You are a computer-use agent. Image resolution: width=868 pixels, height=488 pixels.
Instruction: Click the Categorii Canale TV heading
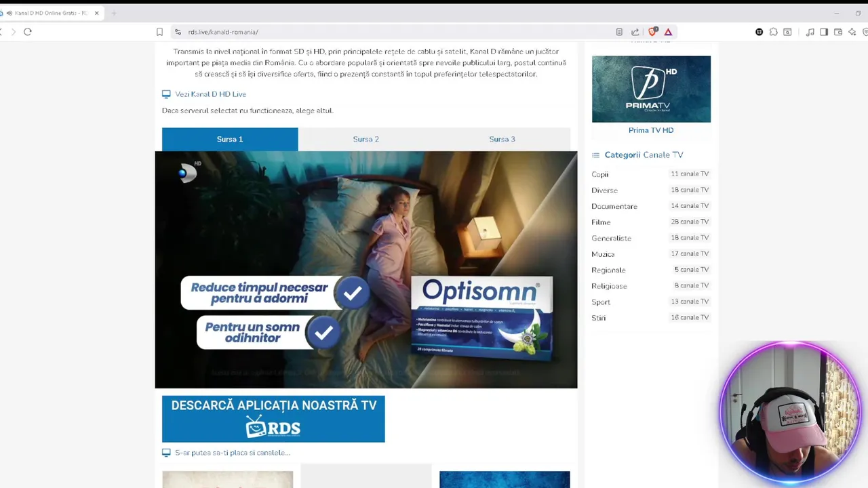(644, 155)
